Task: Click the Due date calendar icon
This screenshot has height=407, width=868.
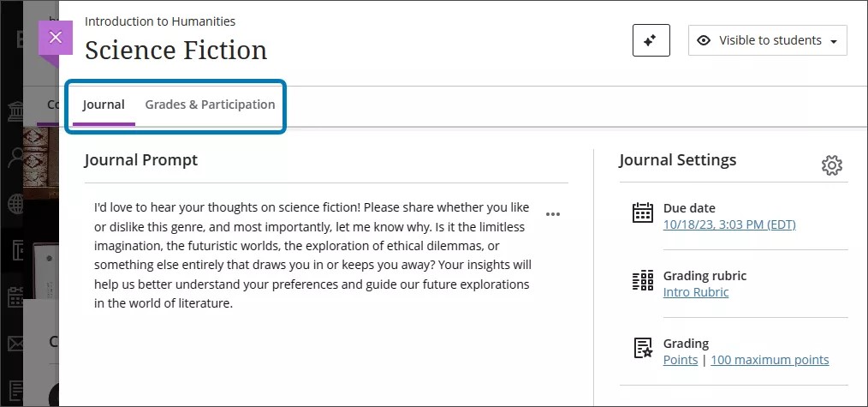Action: pyautogui.click(x=642, y=213)
